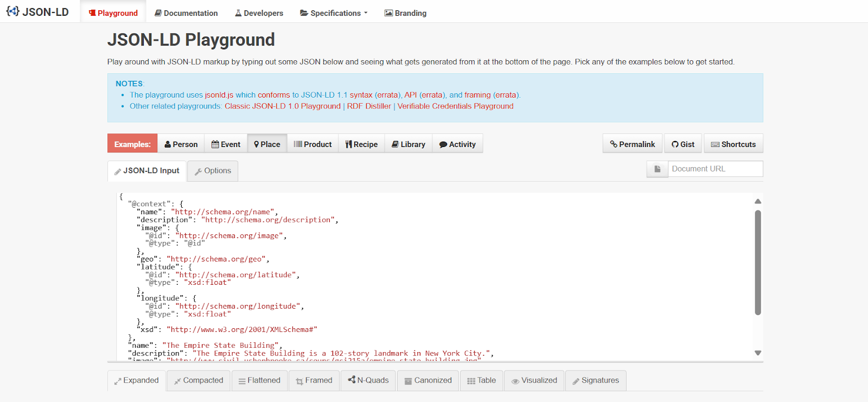The height and width of the screenshot is (402, 868).
Task: Click the Permalink button
Action: click(x=633, y=144)
